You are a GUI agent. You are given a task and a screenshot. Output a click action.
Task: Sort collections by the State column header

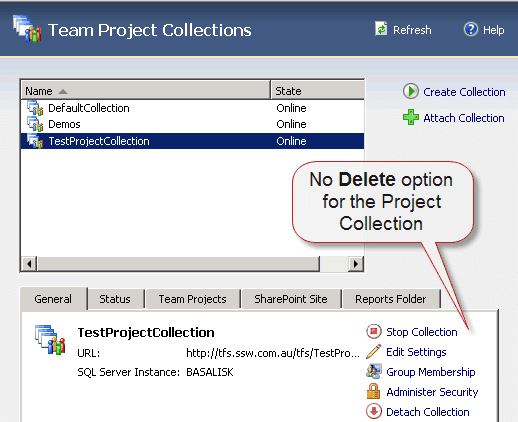(x=317, y=90)
